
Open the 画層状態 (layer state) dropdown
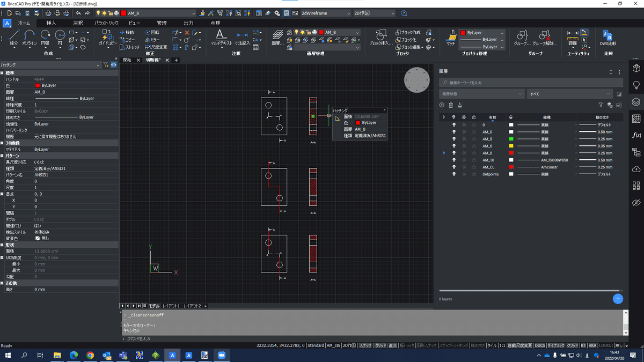coord(481,94)
